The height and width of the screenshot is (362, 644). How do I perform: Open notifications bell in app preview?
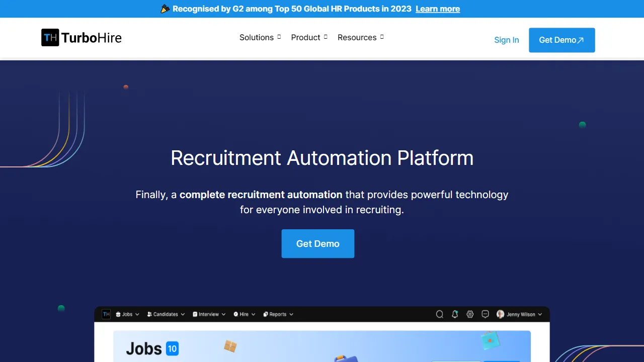(455, 314)
